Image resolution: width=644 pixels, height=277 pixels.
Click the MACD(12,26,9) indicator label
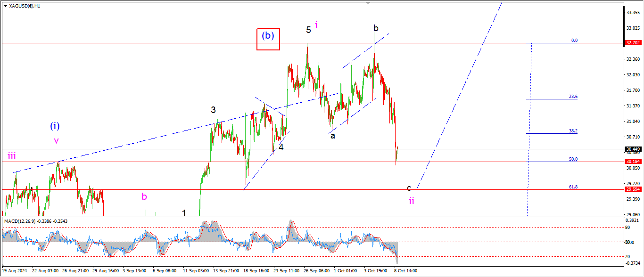(x=24, y=220)
